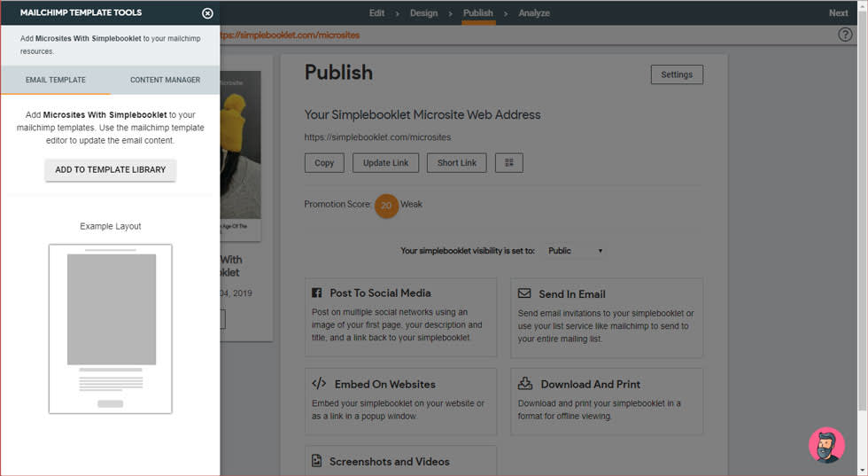The width and height of the screenshot is (868, 476).
Task: Open the visibility dropdown set to Public
Action: click(575, 251)
